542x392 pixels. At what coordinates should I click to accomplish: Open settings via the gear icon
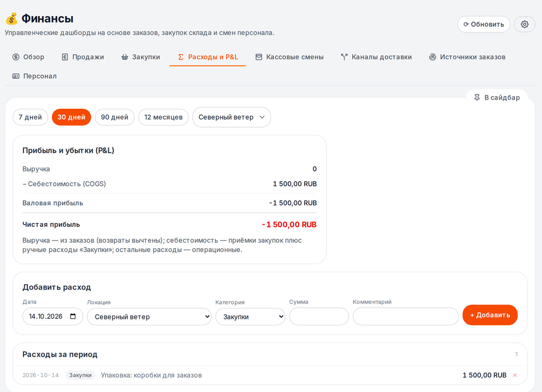point(524,24)
